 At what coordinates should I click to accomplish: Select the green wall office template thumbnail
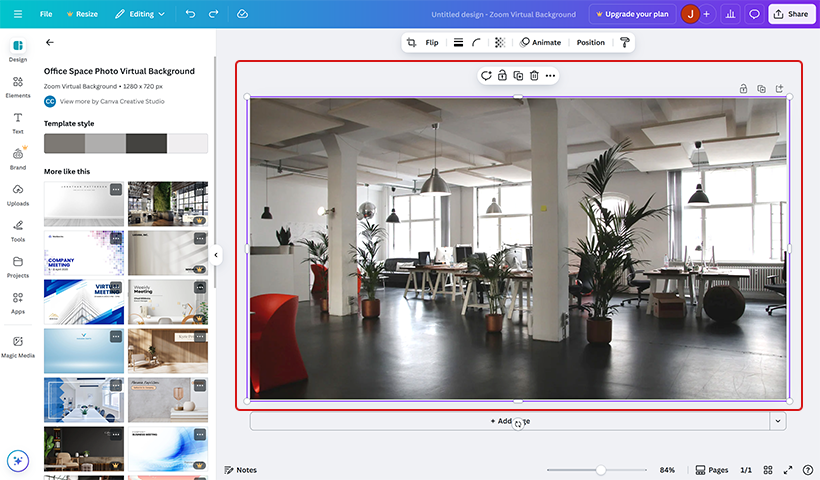[x=168, y=204]
